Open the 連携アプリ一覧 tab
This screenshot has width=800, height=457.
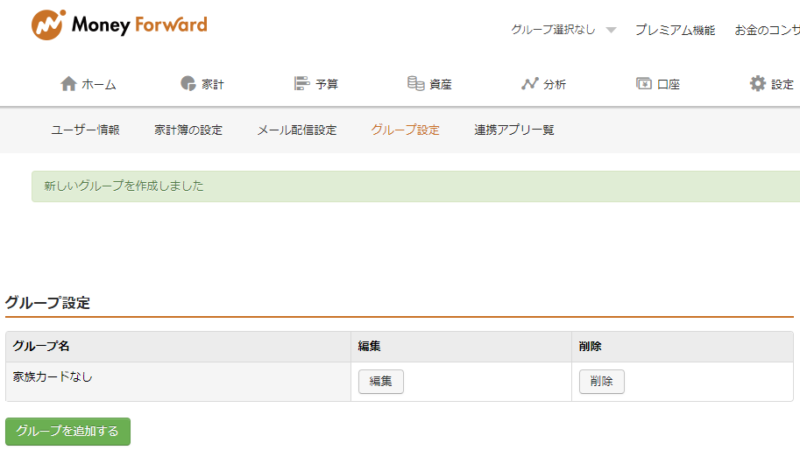514,130
